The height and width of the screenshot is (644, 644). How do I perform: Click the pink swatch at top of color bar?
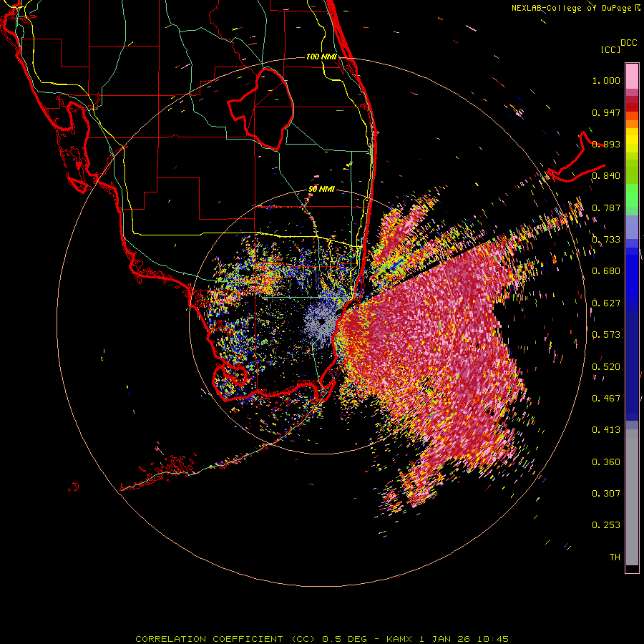[x=632, y=76]
